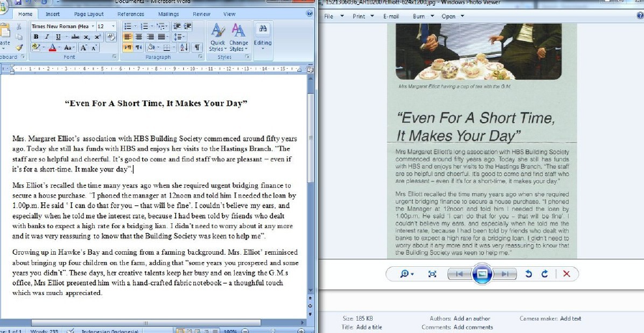Toggle Center alignment
The image size is (644, 333).
point(139,37)
